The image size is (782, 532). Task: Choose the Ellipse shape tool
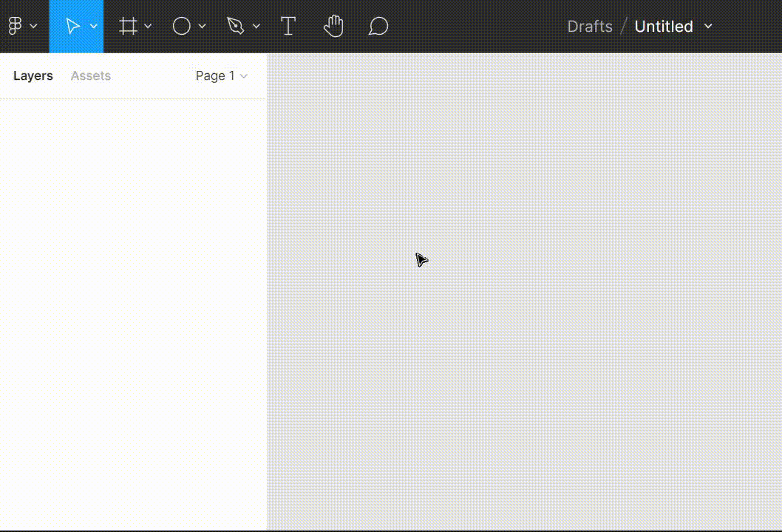[x=182, y=26]
